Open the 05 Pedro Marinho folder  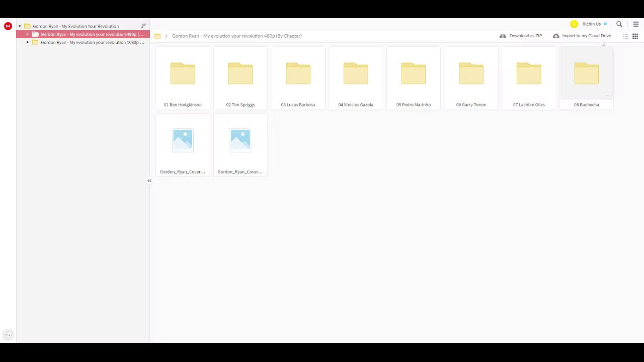pyautogui.click(x=414, y=78)
